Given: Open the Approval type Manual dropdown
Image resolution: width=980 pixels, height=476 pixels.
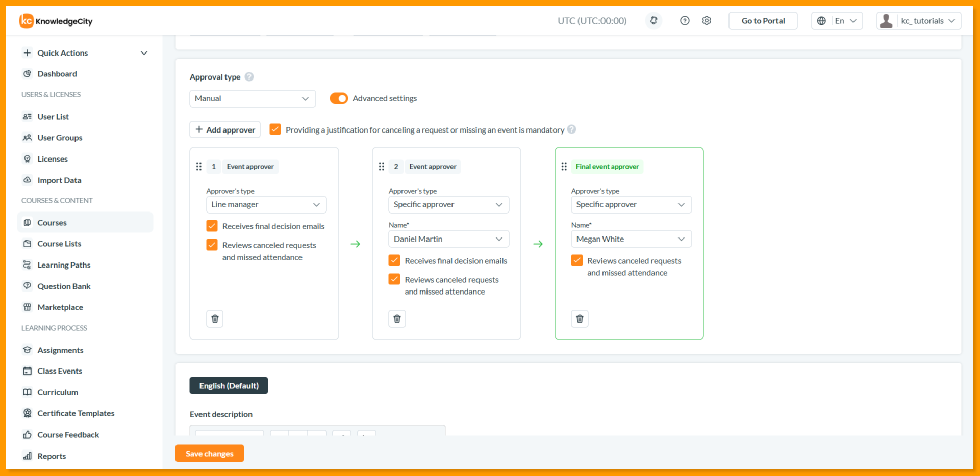Looking at the screenshot, I should (253, 98).
